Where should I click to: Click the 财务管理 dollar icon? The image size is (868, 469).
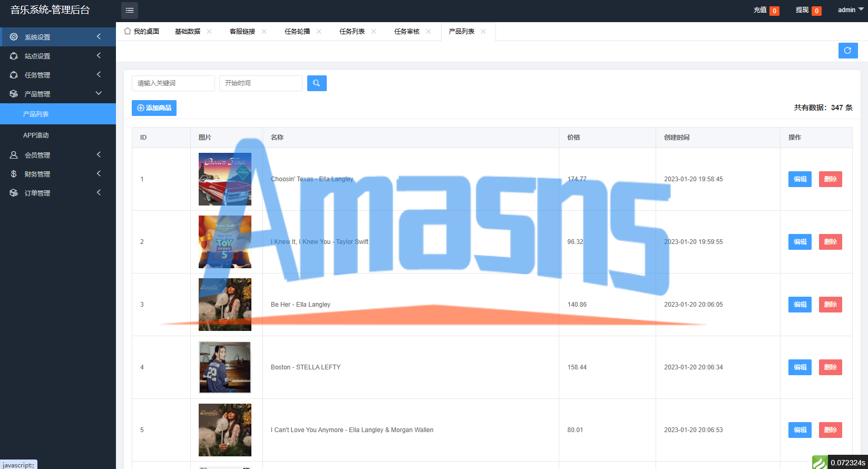pos(14,174)
